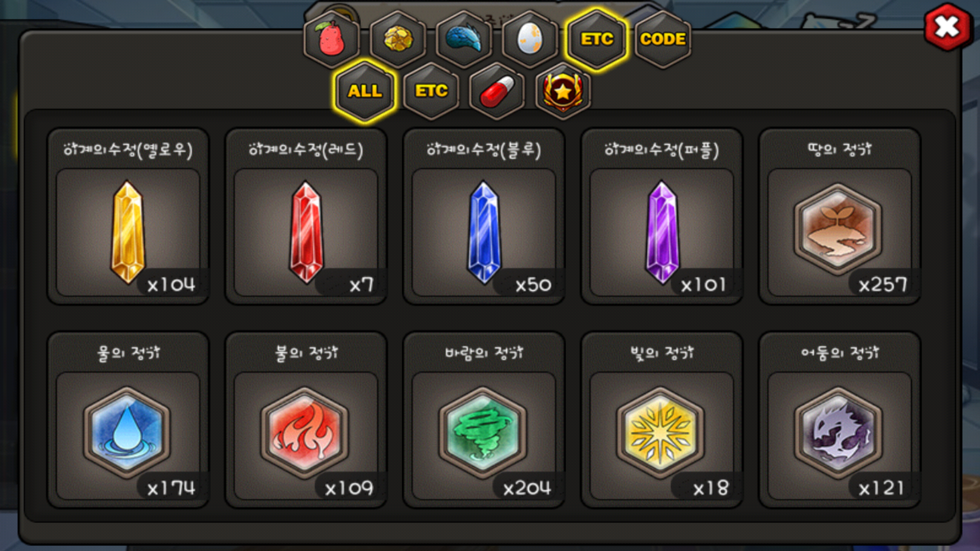This screenshot has width=980, height=551.
Task: Choose the fire flame essence item
Action: pos(306,420)
